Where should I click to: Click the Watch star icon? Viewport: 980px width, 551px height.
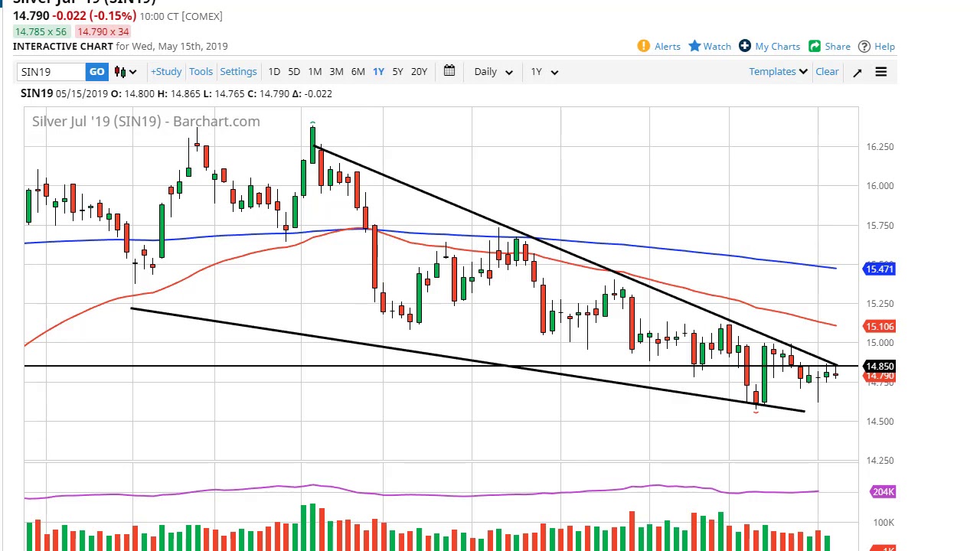694,46
